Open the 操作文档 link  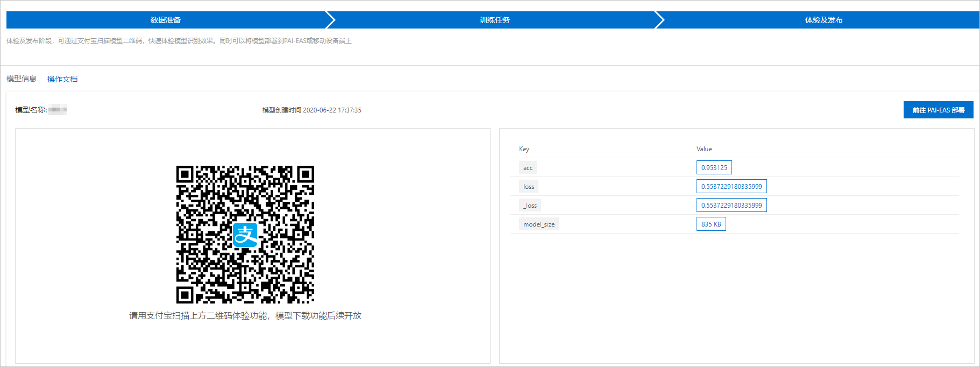click(x=62, y=79)
